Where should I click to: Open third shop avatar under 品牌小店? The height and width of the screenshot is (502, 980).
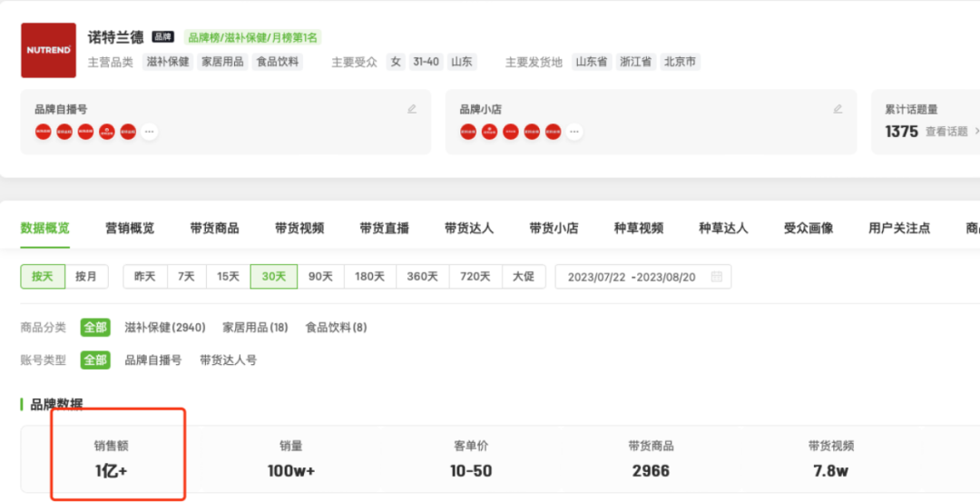click(511, 132)
